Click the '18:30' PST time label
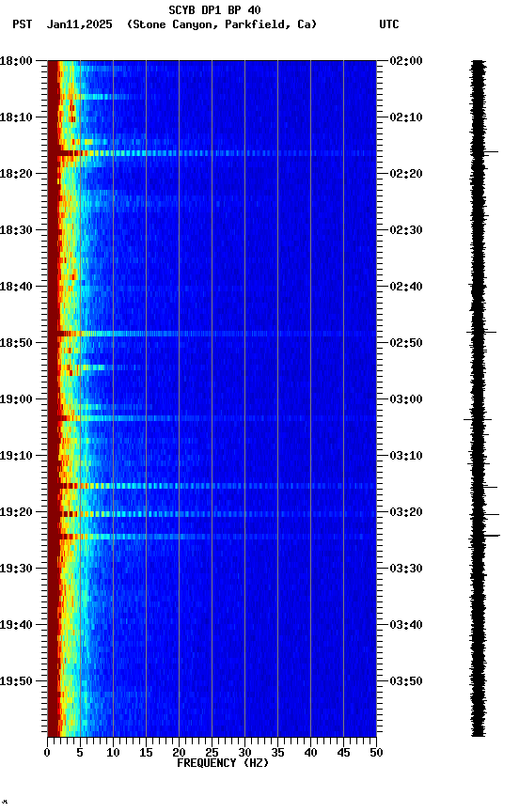The width and height of the screenshot is (519, 812). pos(16,230)
